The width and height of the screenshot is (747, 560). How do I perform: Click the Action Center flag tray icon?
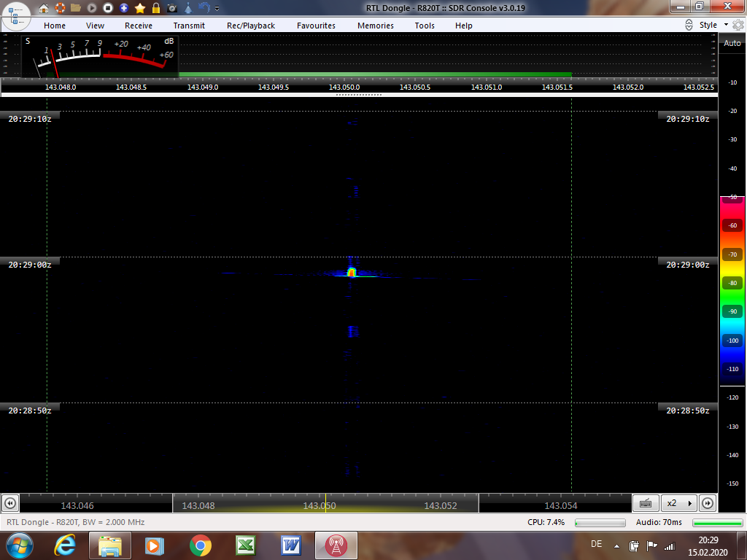tap(651, 546)
